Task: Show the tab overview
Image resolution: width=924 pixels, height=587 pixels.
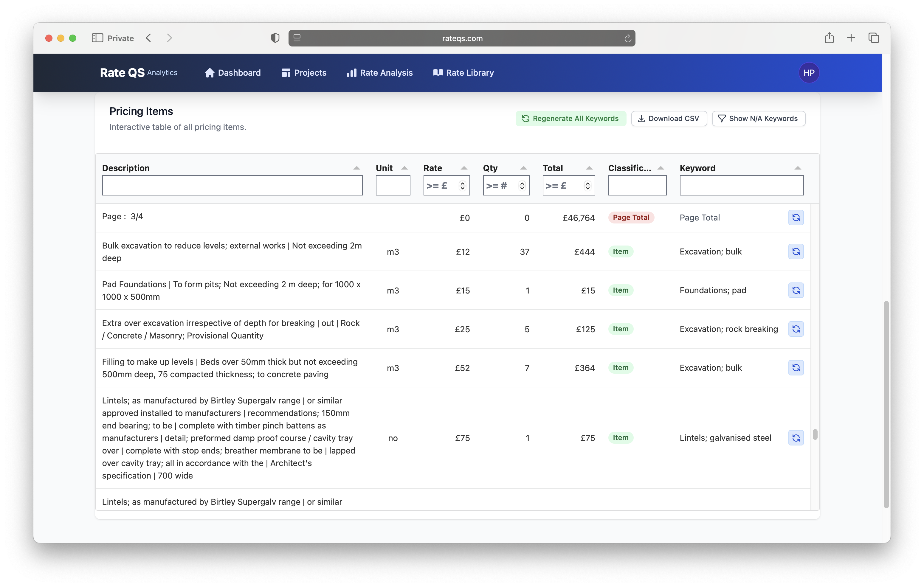Action: [x=873, y=38]
